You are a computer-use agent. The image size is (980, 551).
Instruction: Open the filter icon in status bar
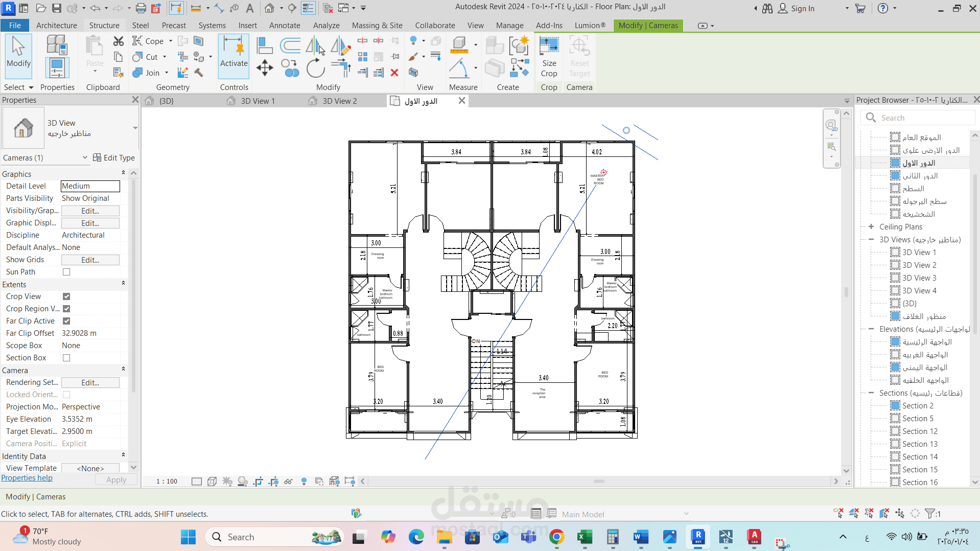930,513
